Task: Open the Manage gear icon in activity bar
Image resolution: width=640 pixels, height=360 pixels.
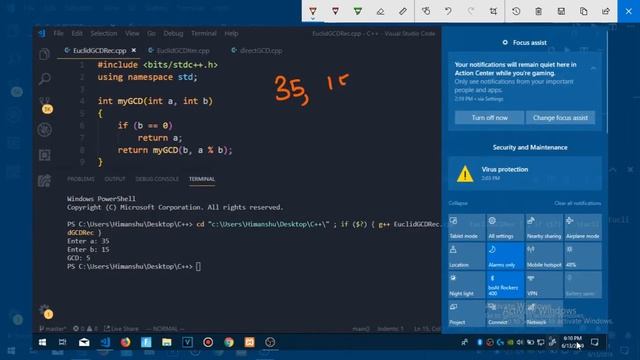Action: click(x=45, y=310)
